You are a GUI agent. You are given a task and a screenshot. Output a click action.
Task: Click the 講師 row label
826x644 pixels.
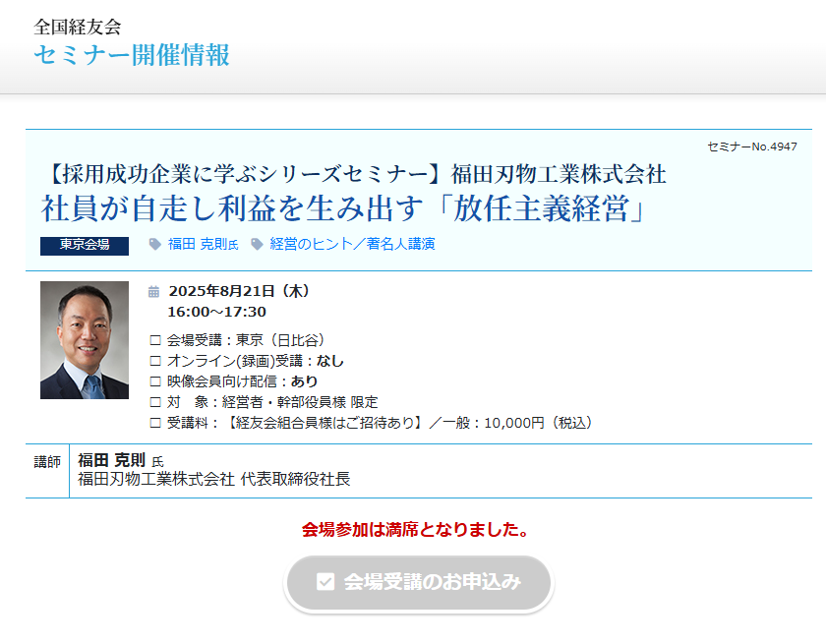[x=47, y=462]
